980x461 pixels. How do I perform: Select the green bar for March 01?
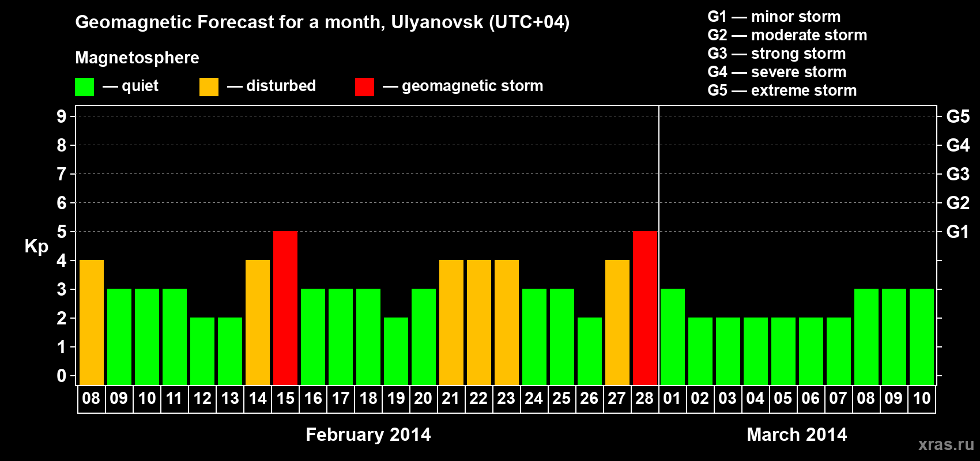point(673,337)
